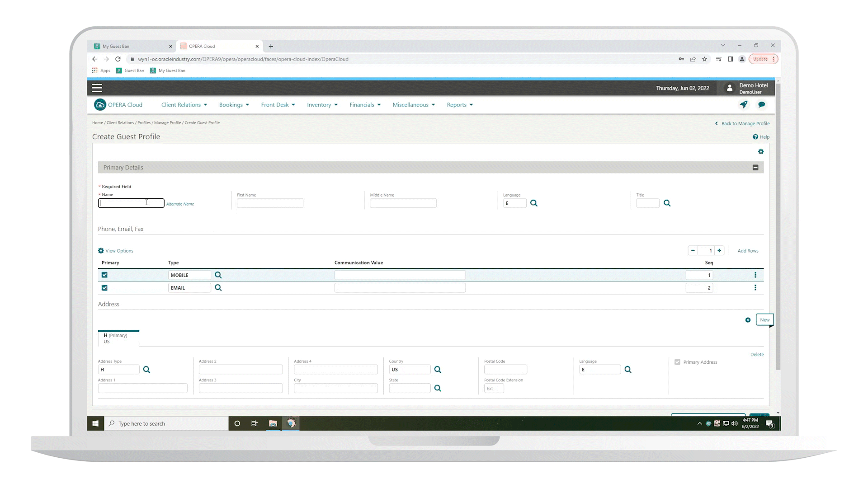Open row actions menu for EMAIL row
Screen dimensions: 868x488
[755, 288]
